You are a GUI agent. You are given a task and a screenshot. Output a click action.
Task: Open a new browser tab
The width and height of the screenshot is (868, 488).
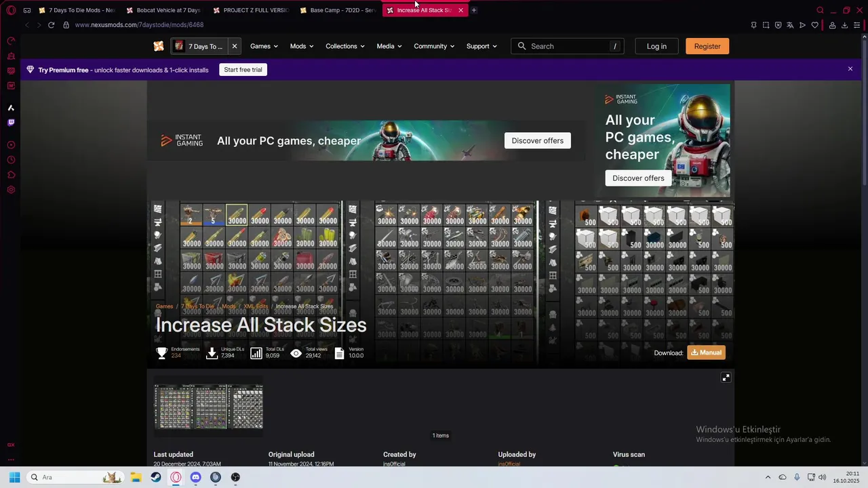(474, 10)
